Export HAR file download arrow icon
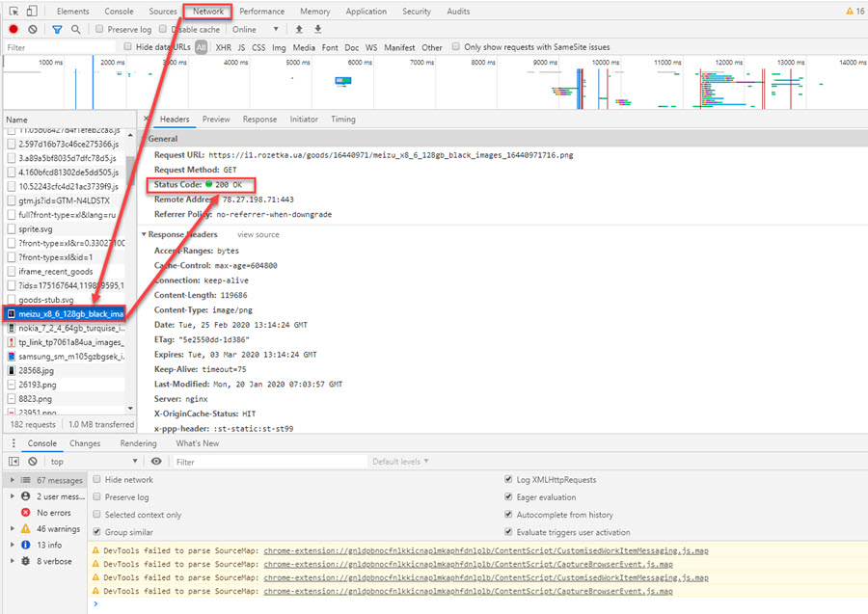 coord(317,29)
